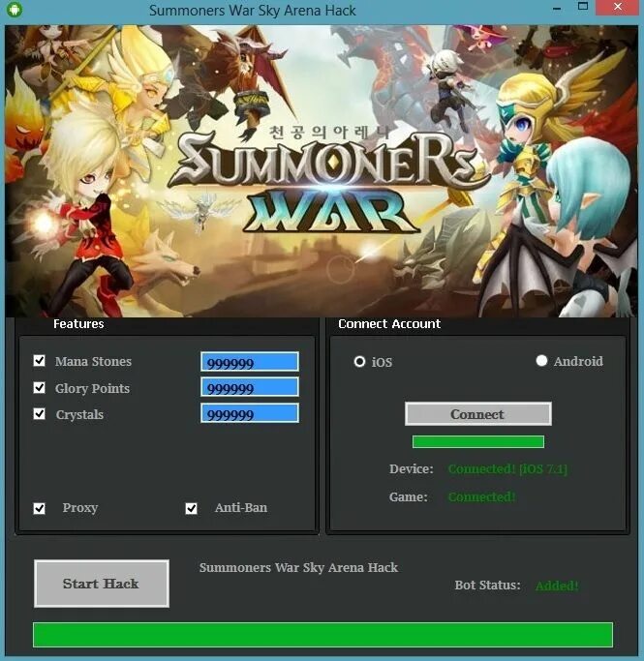Click the connection progress bar under Connect
Screen dimensions: 644x661
tap(477, 441)
